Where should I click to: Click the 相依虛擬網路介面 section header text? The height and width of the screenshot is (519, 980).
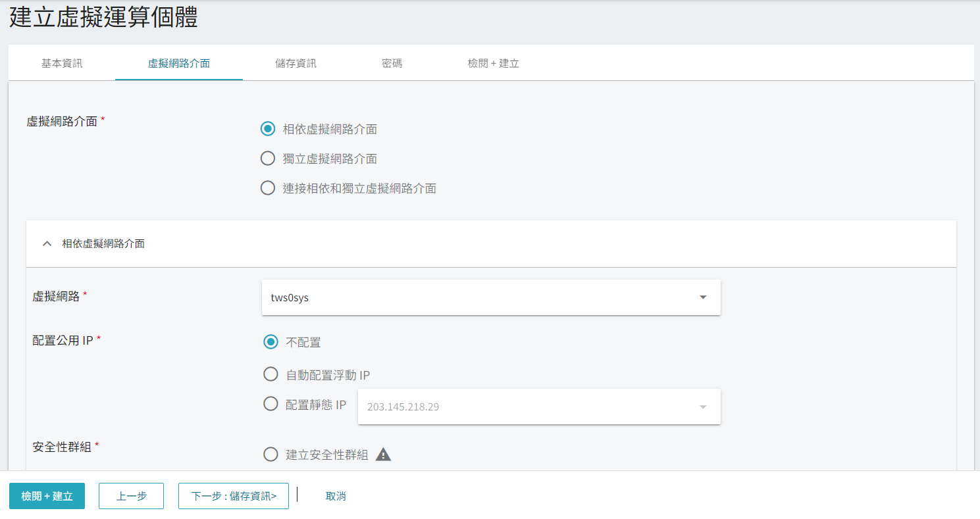point(103,243)
